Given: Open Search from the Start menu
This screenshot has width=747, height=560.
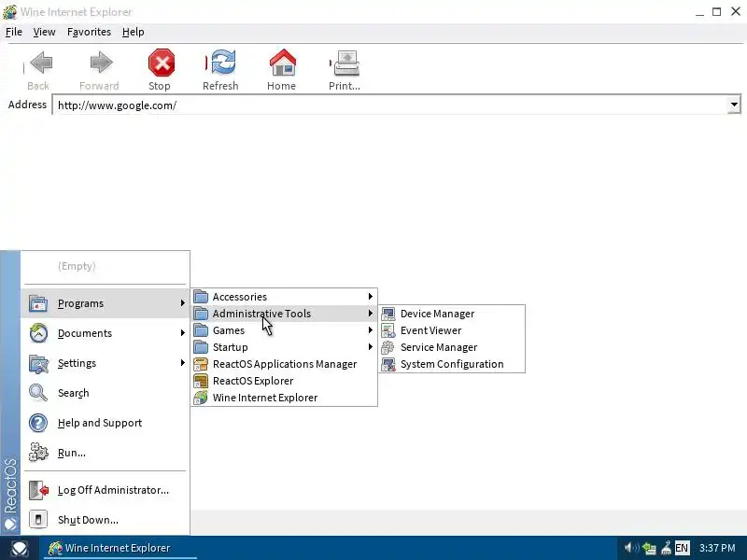Looking at the screenshot, I should (x=105, y=393).
